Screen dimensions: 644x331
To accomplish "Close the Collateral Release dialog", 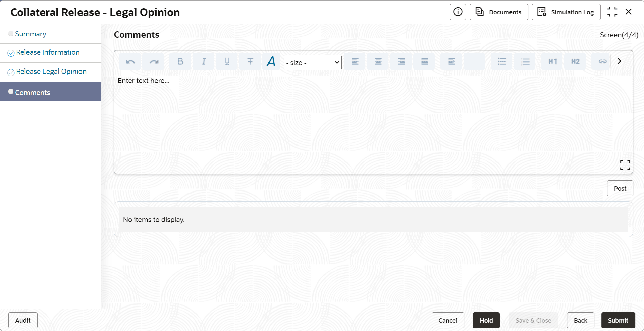I will coord(629,12).
